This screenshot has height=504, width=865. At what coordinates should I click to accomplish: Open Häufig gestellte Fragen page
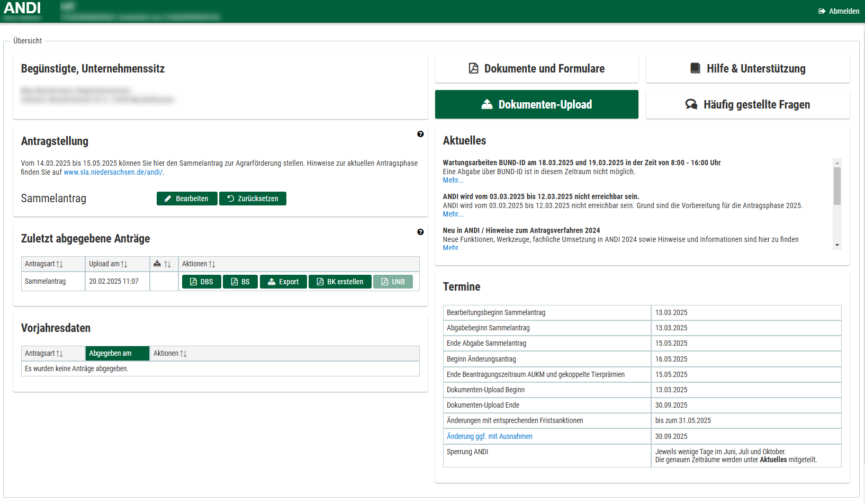click(x=747, y=104)
